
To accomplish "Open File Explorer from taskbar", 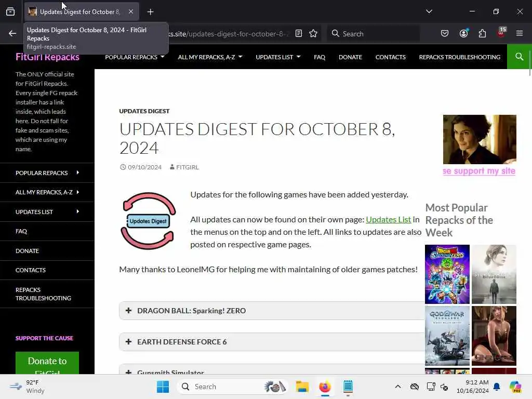I will coord(302,387).
